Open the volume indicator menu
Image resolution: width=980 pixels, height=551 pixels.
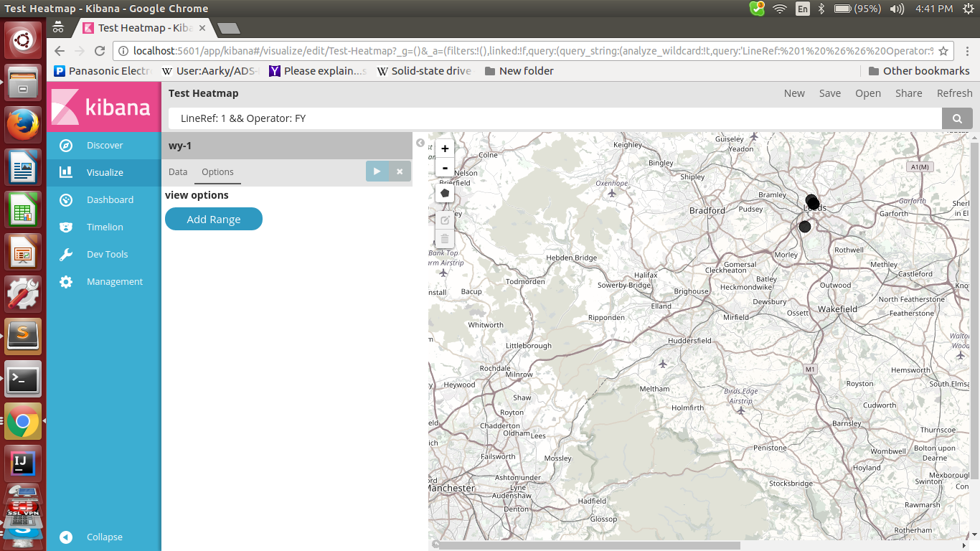897,9
